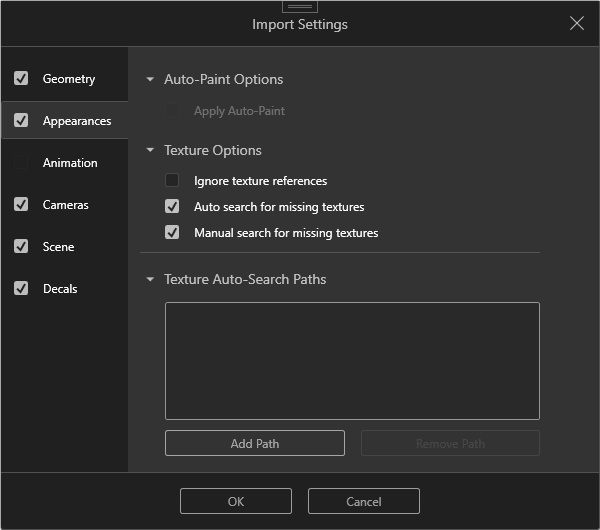Toggle the Scene checkbox
Screen dimensions: 600x530
21,247
